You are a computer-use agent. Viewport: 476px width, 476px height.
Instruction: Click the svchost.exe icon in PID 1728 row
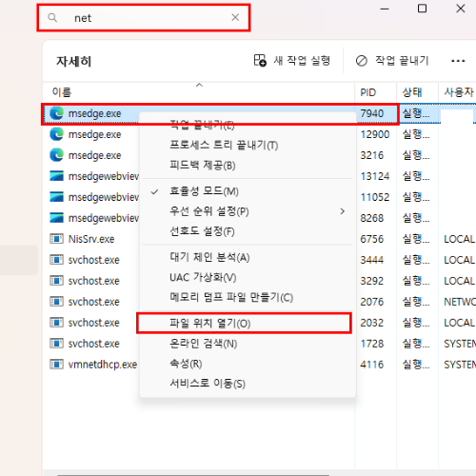click(x=56, y=344)
